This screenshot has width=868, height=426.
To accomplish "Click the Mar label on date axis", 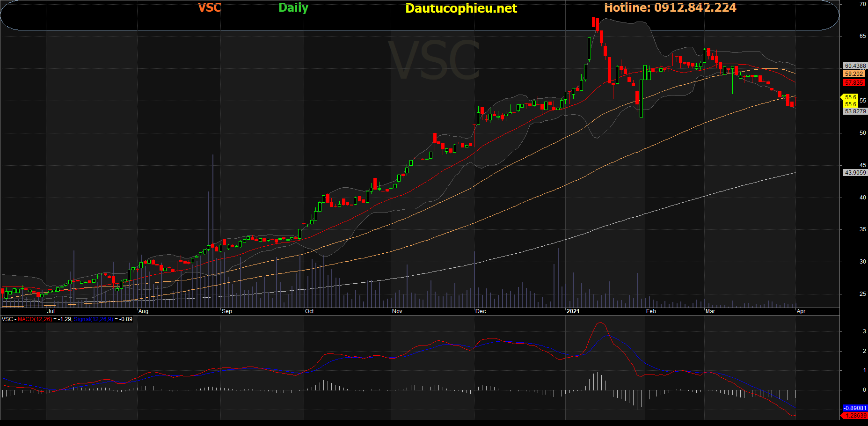I will 710,311.
